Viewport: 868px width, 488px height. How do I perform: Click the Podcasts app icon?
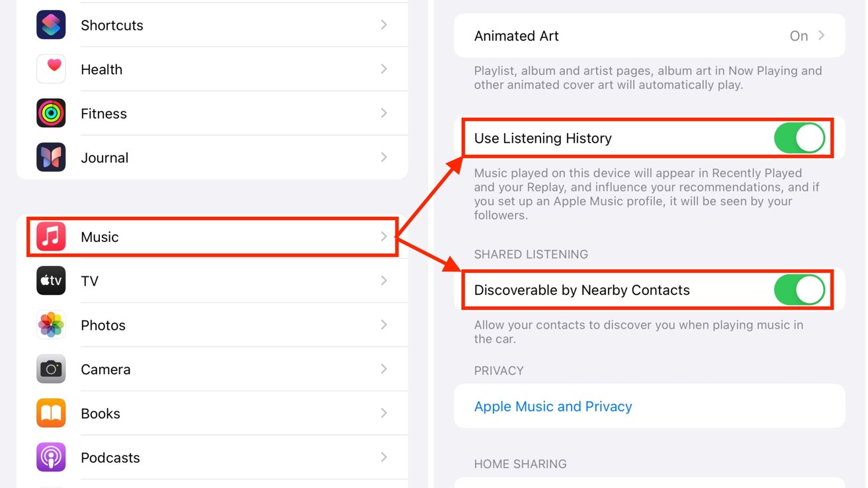[x=51, y=457]
